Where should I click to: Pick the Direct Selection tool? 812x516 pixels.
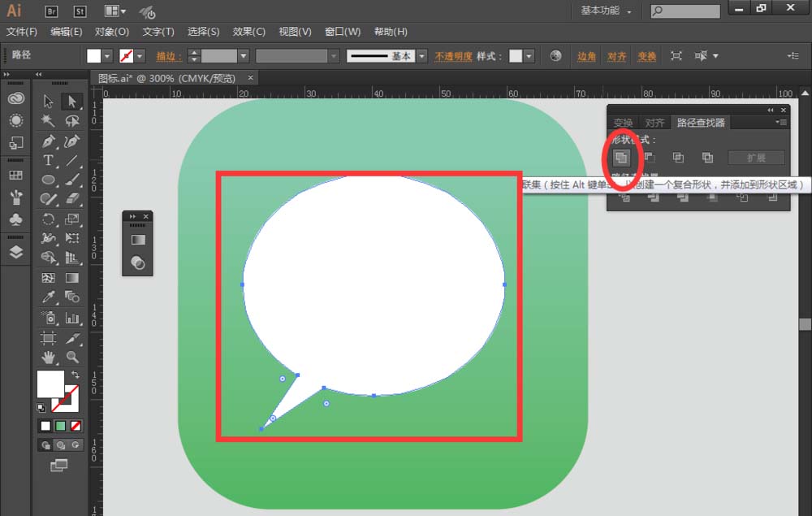point(71,101)
